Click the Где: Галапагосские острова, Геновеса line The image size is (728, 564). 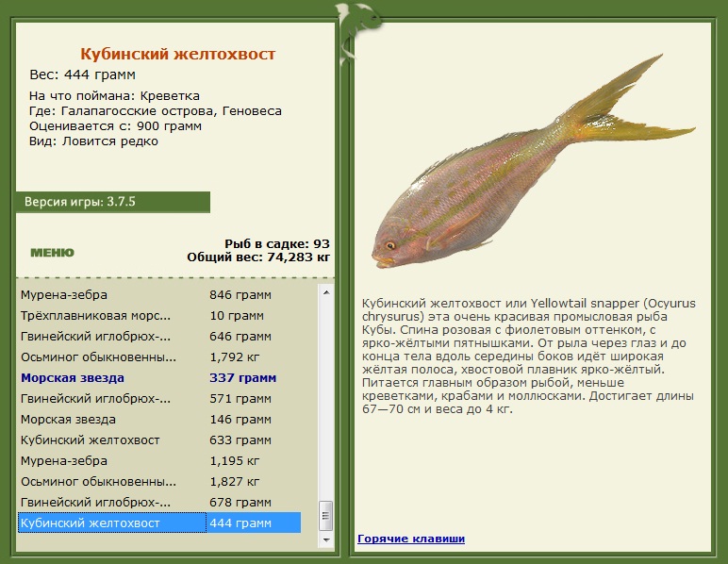pos(156,111)
